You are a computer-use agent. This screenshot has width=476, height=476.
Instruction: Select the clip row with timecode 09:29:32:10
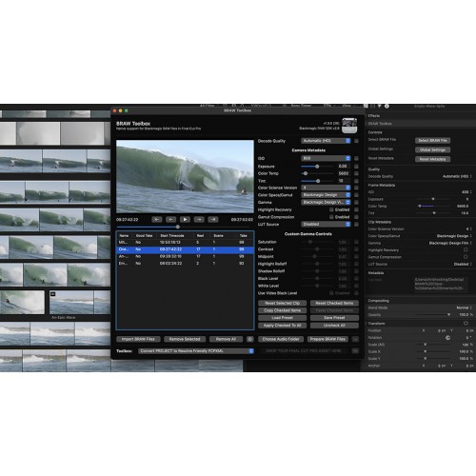185,256
